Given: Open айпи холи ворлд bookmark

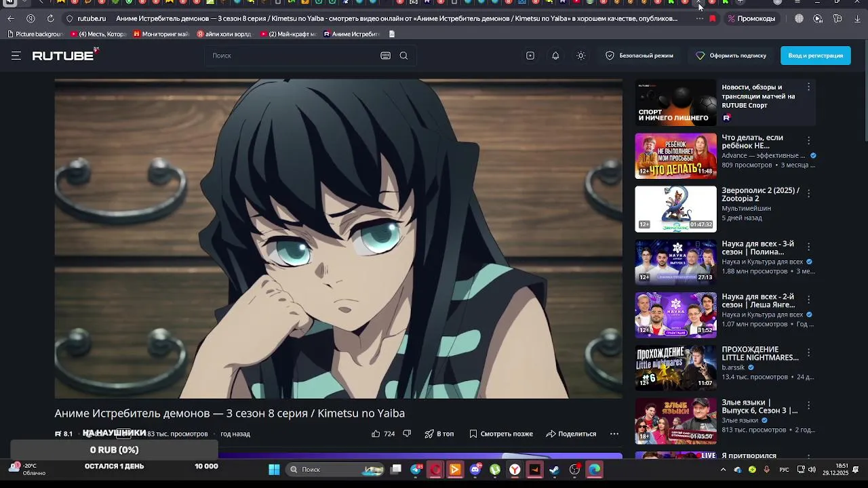Looking at the screenshot, I should pyautogui.click(x=224, y=34).
